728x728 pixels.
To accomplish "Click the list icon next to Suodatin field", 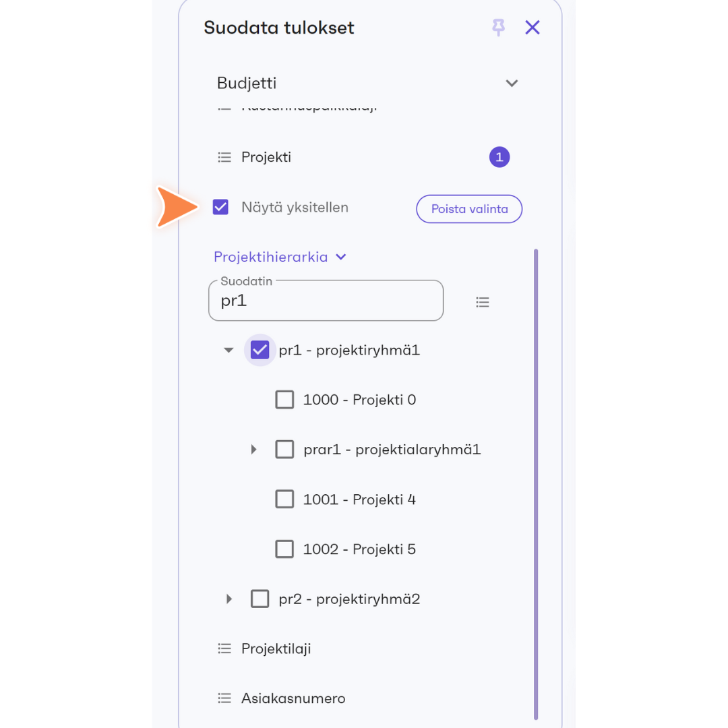I will pyautogui.click(x=483, y=302).
